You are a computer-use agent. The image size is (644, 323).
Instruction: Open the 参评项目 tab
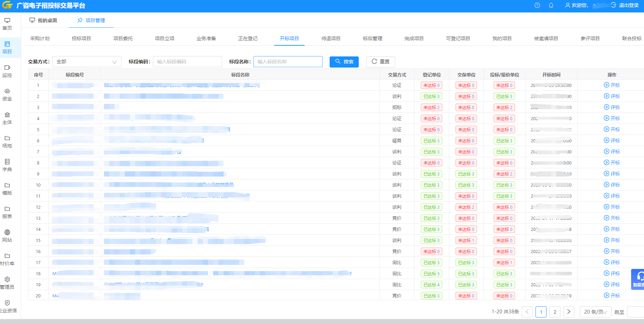590,38
